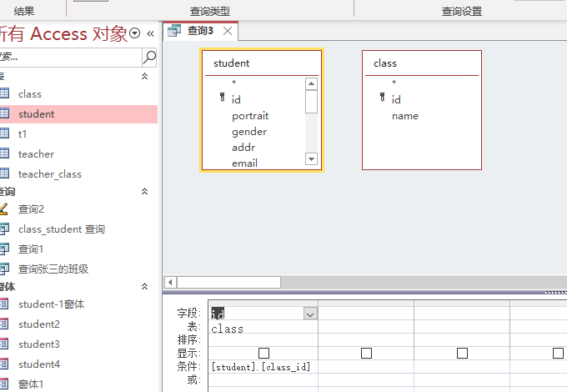Collapse the queries group in navigation pane
The height and width of the screenshot is (392, 567).
click(x=144, y=191)
